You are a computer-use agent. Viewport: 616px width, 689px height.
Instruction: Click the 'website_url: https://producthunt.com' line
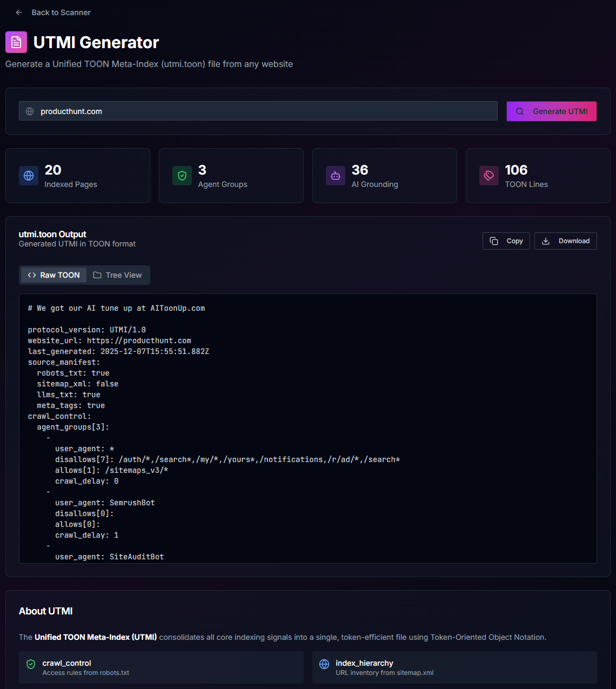click(x=110, y=340)
